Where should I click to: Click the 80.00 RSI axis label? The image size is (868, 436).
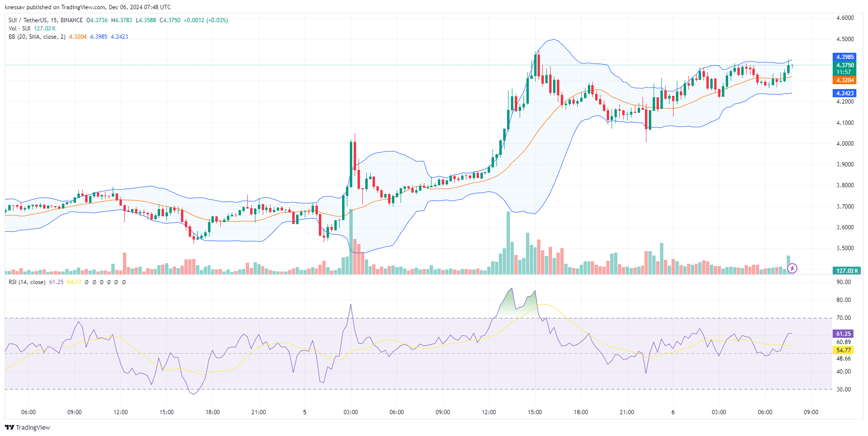coord(843,300)
